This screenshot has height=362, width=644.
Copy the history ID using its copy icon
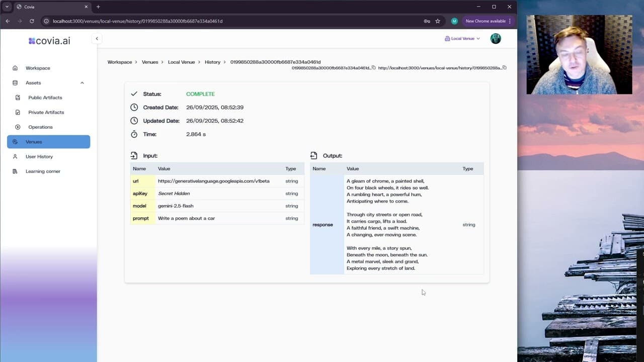pos(373,67)
